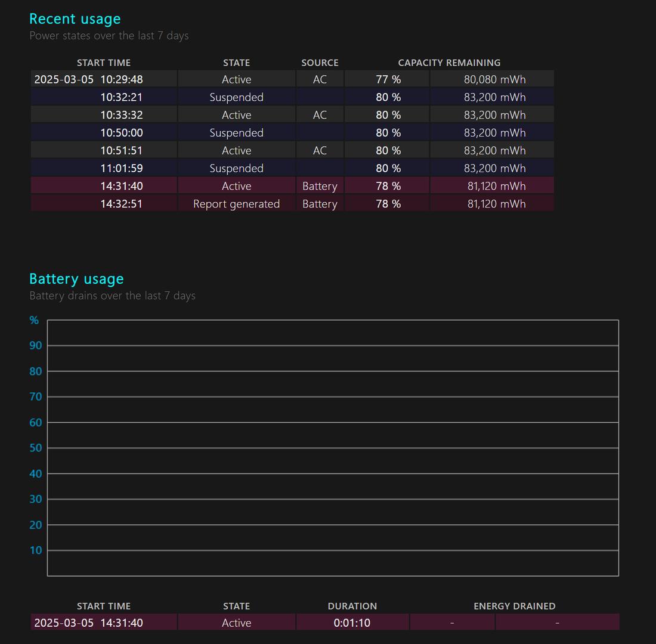Screen dimensions: 656x644
Task: Click the 77 % capacity cell
Action: 388,79
